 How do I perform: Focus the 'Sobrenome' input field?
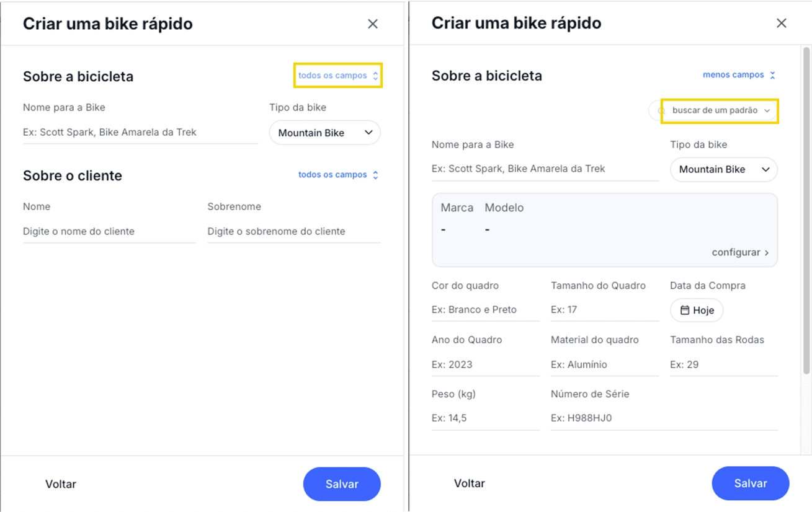(x=294, y=231)
